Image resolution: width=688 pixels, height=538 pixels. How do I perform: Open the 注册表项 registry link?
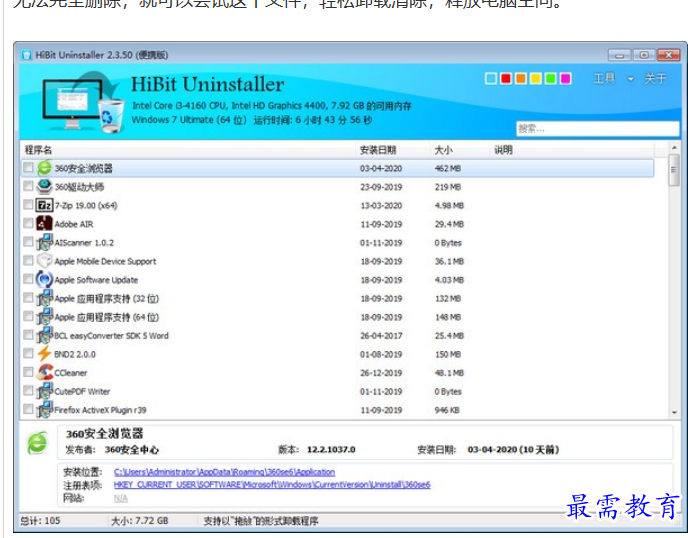click(x=272, y=484)
